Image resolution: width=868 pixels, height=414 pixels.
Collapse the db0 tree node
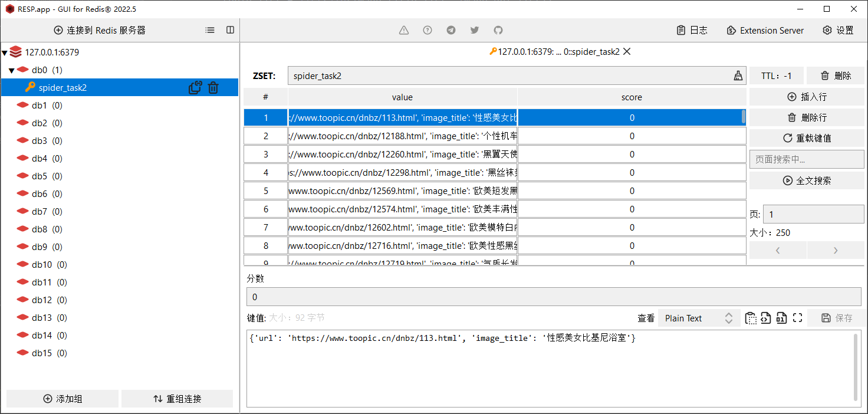[11, 70]
